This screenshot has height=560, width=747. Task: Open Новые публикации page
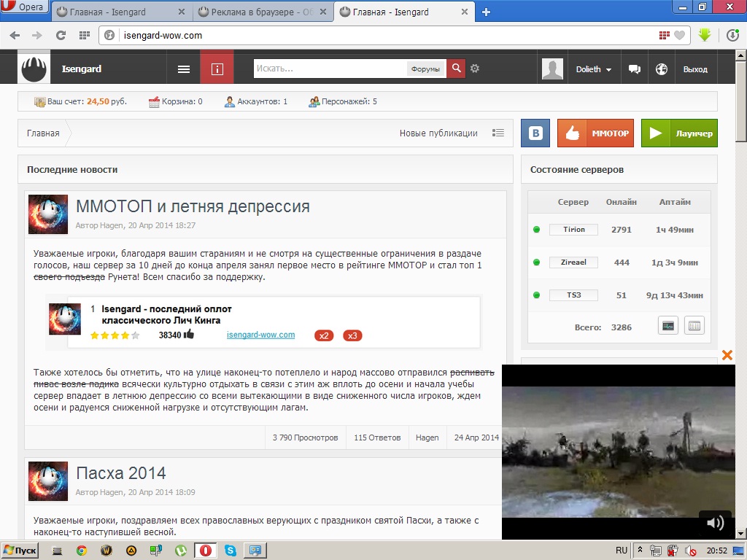pos(438,133)
